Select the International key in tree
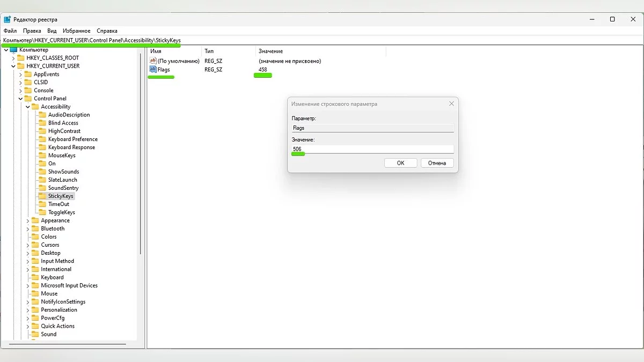This screenshot has width=644, height=362. pyautogui.click(x=56, y=269)
